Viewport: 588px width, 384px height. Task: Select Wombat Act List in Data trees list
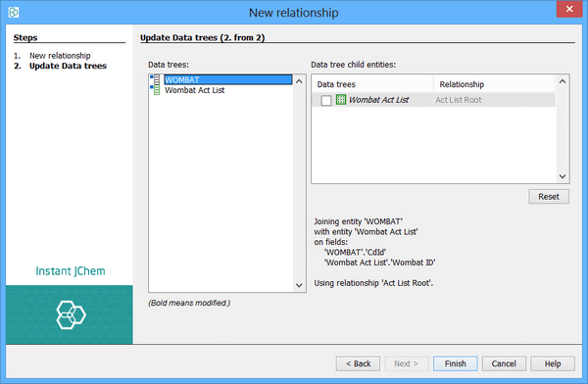point(194,90)
